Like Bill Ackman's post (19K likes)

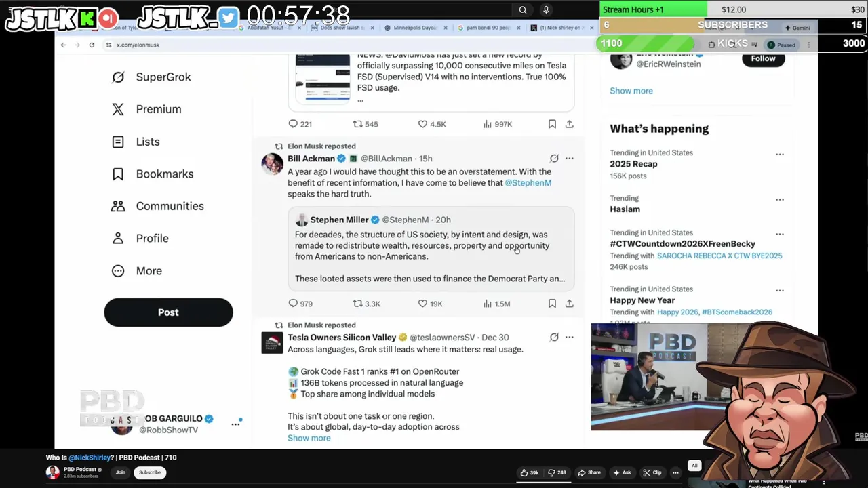[x=430, y=304]
